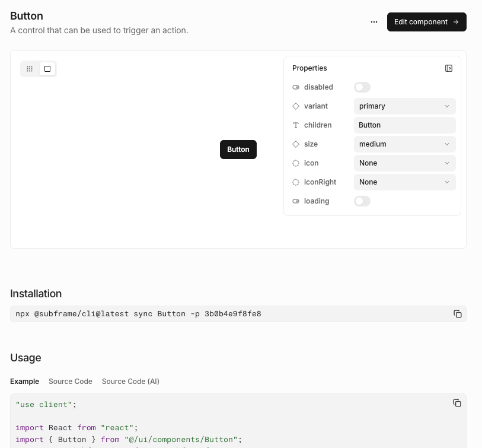This screenshot has height=448, width=482.
Task: Switch to the Source Code tab
Action: [70, 382]
